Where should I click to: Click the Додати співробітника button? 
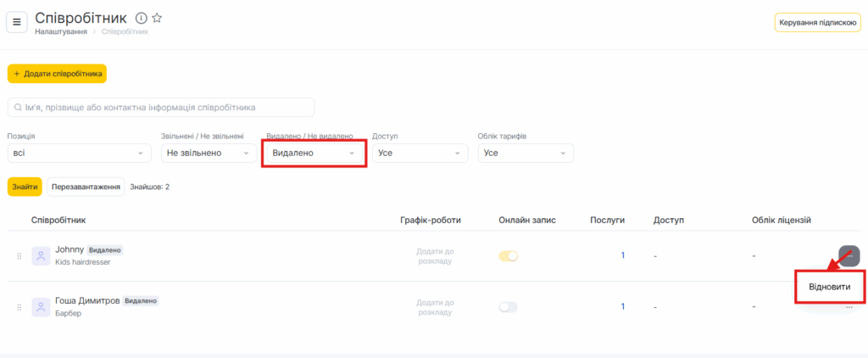point(57,74)
